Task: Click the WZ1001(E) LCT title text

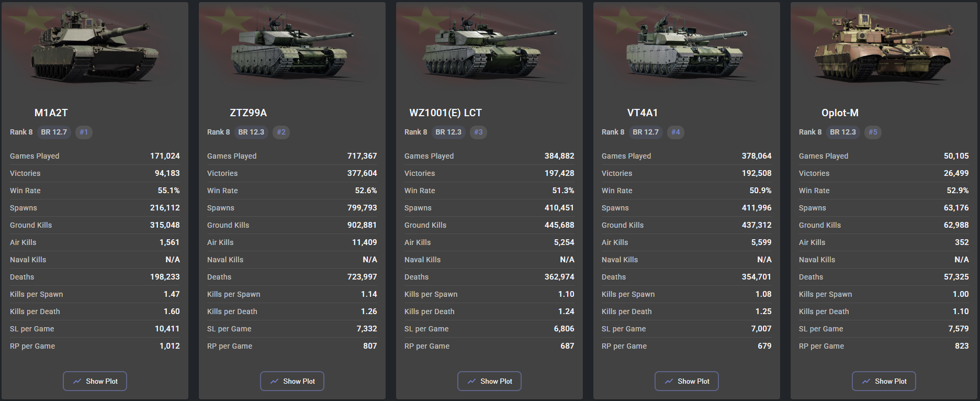Action: 445,113
